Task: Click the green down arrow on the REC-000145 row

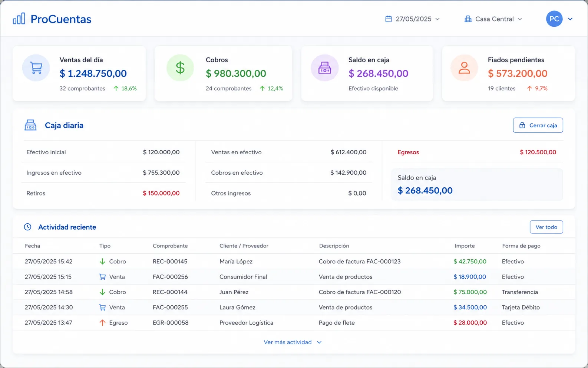Action: pos(102,262)
